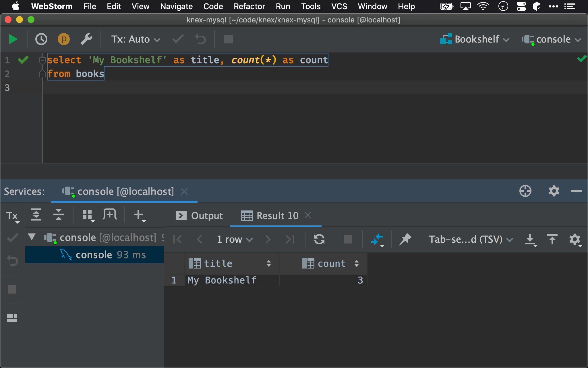Image resolution: width=588 pixels, height=368 pixels.
Task: Click the My Bookshelf result cell
Action: (x=232, y=280)
